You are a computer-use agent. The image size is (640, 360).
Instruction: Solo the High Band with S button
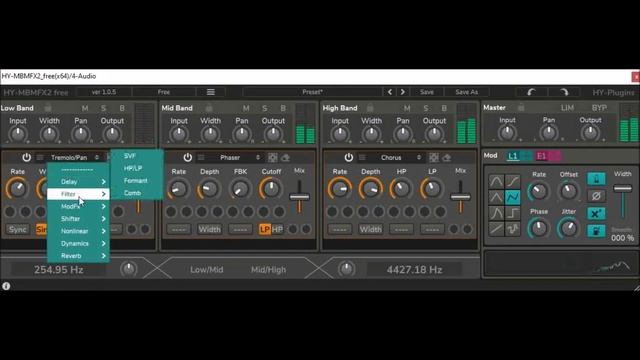point(426,108)
